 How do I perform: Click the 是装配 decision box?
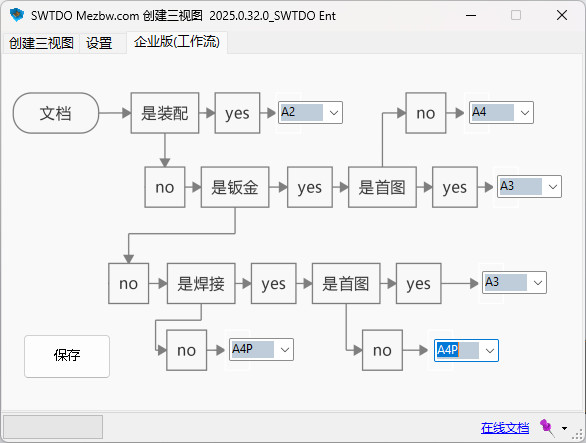click(x=165, y=113)
